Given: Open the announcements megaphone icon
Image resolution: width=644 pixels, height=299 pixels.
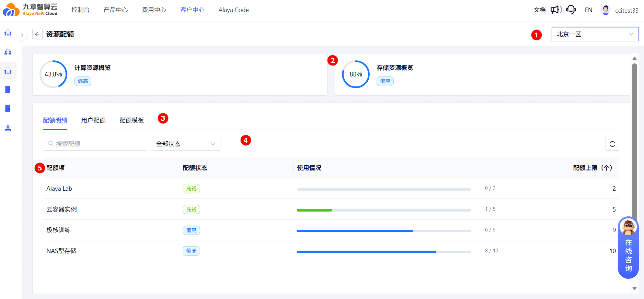Looking at the screenshot, I should point(556,10).
